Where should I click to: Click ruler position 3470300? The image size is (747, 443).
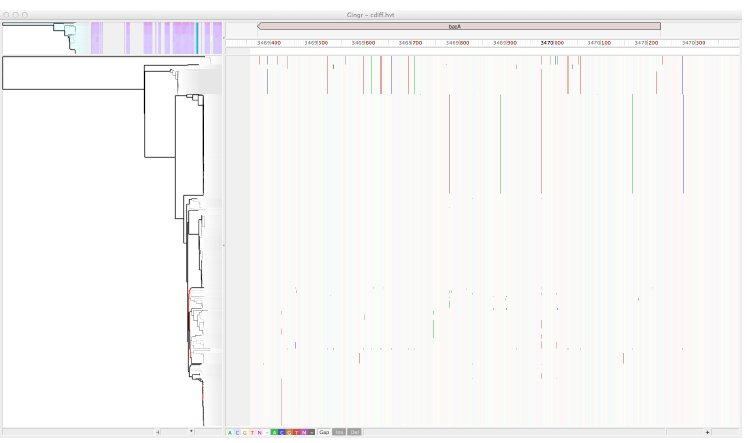pos(693,43)
